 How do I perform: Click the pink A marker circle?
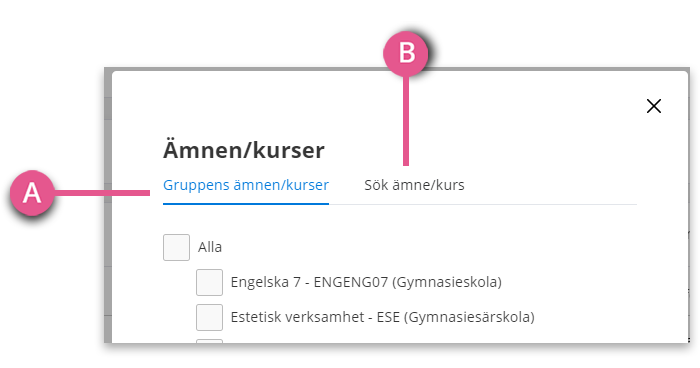[32, 193]
